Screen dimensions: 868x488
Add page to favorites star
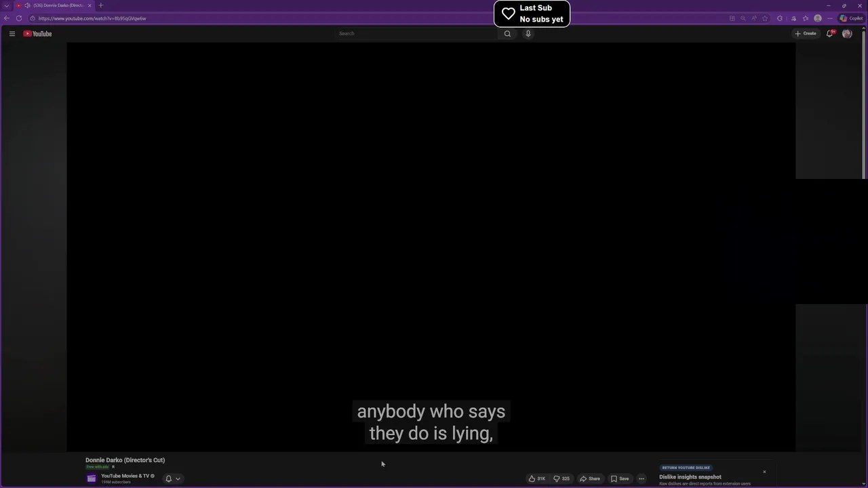pyautogui.click(x=765, y=18)
